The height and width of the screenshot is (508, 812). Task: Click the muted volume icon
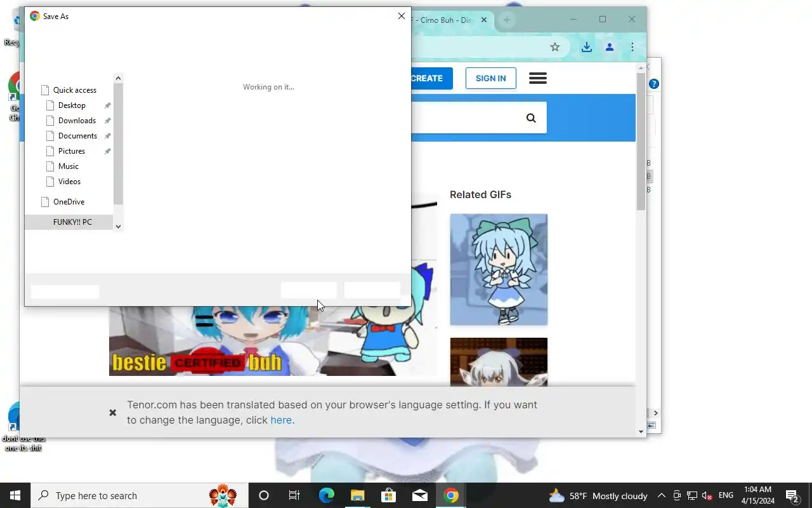tap(707, 495)
